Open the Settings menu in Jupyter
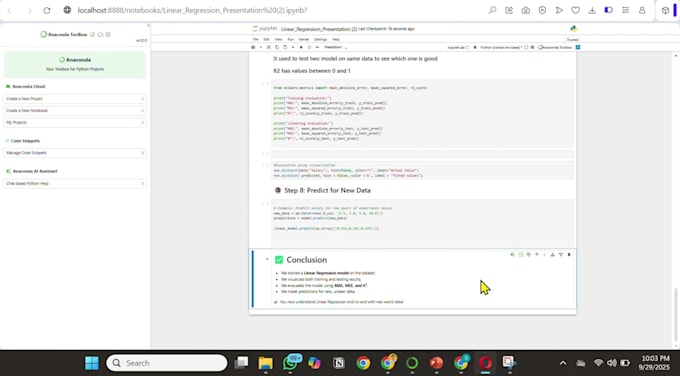 point(320,39)
